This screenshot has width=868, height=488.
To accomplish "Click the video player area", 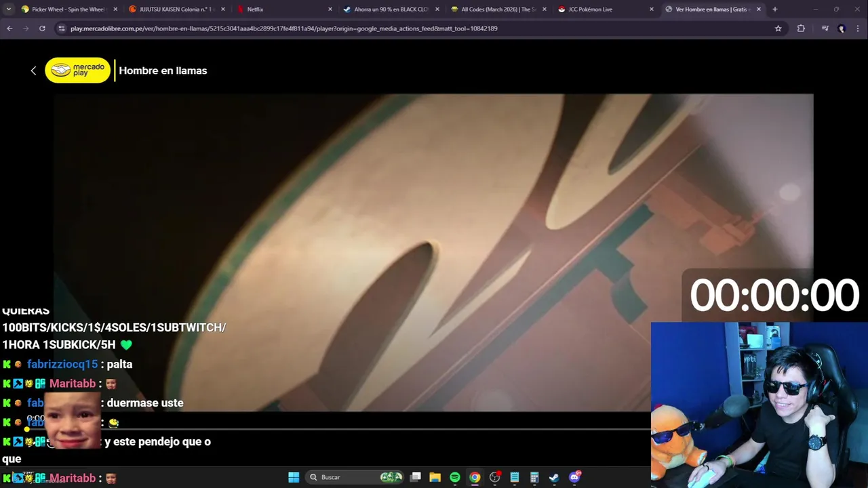I will coord(433,252).
